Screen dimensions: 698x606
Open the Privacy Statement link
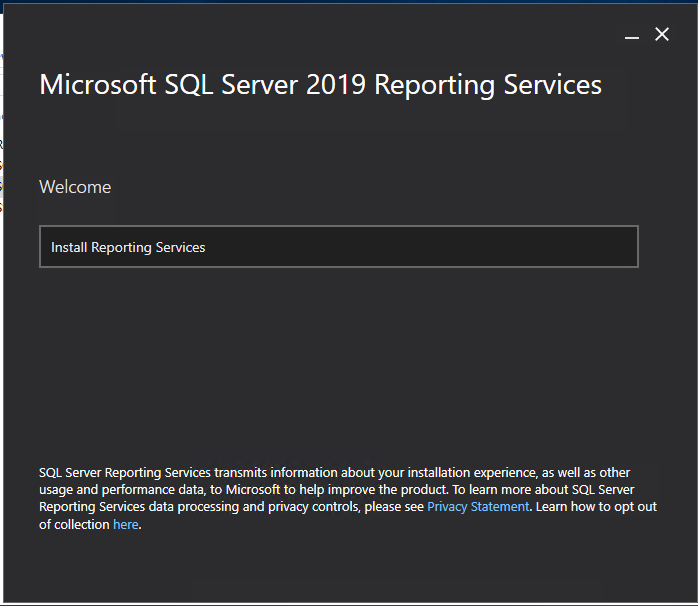pos(477,507)
